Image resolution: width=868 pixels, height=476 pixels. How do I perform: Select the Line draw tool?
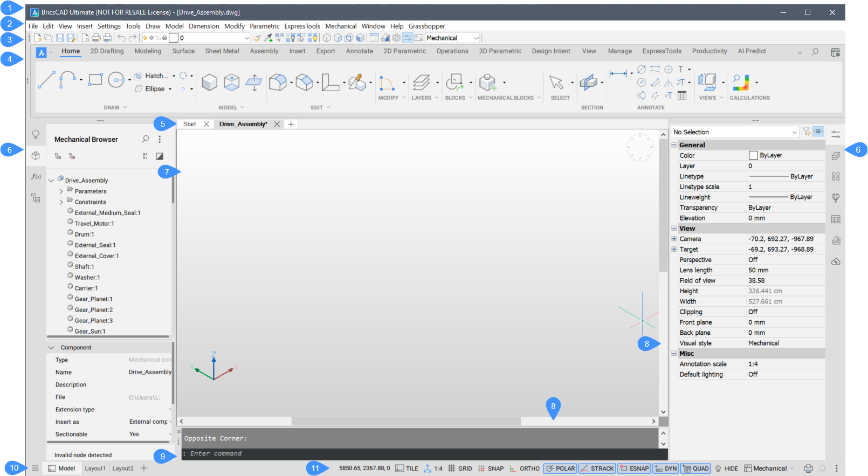46,80
